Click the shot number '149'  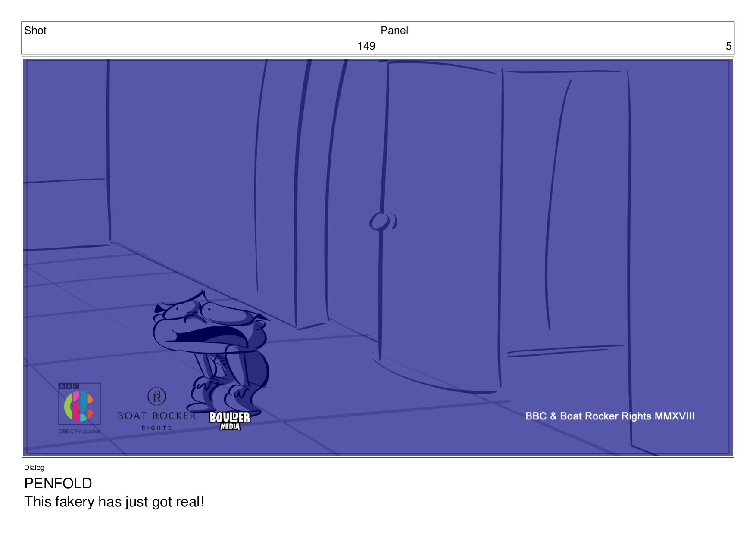[366, 46]
